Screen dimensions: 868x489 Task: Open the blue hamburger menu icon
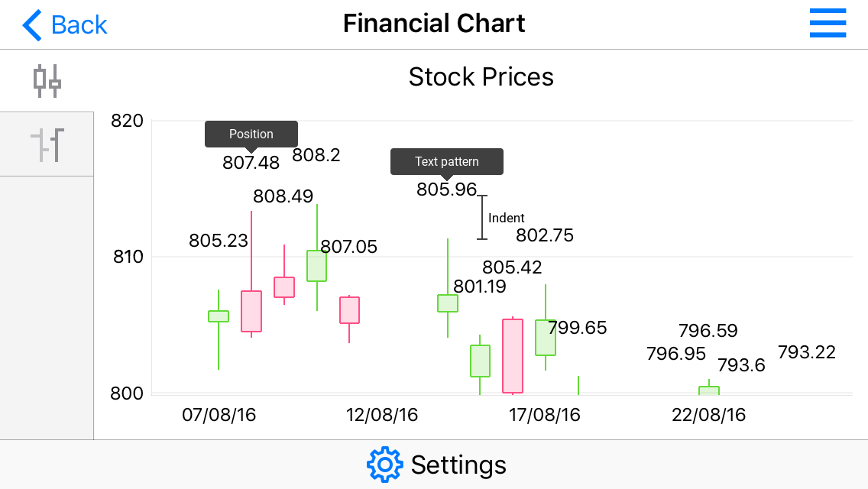(828, 24)
